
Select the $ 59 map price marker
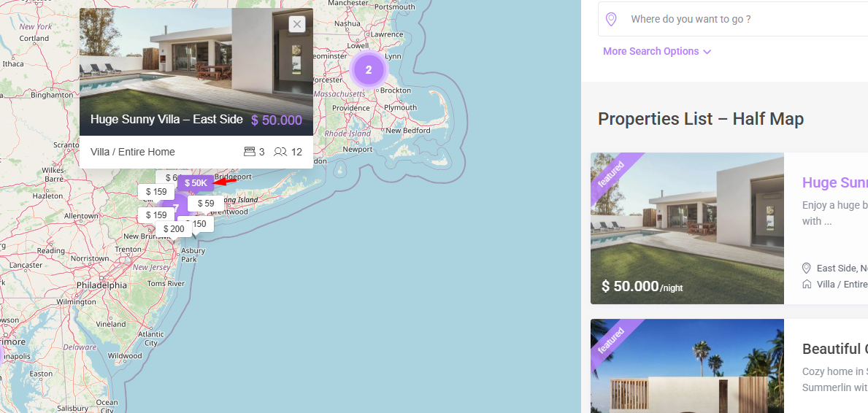[206, 204]
